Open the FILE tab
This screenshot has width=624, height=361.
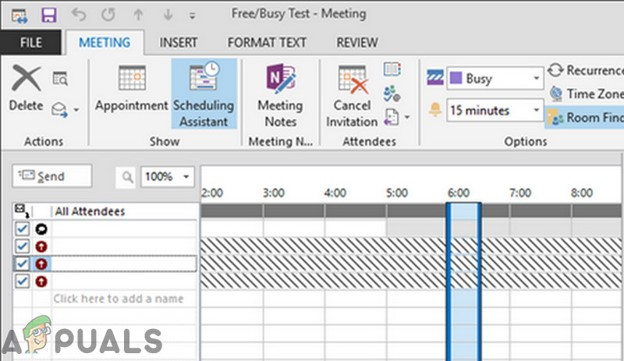tap(31, 42)
